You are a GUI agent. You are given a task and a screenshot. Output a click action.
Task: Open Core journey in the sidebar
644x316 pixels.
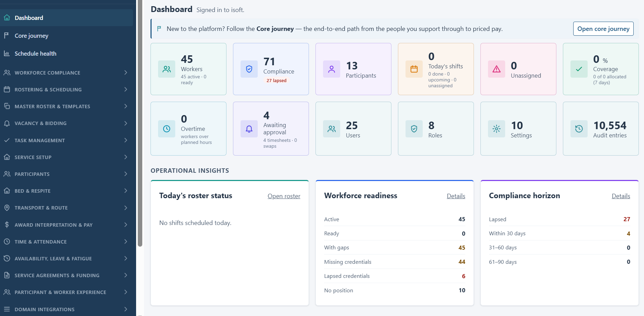coord(66,35)
